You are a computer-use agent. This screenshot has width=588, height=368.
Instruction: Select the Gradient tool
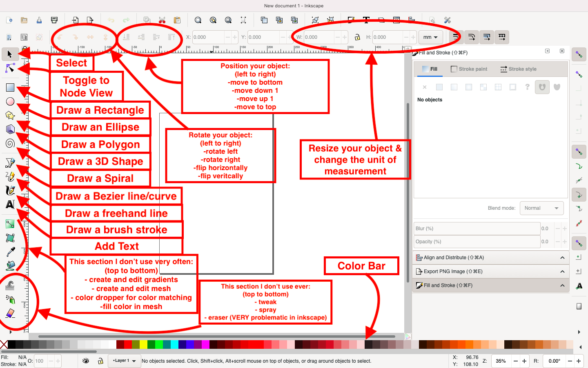coord(10,224)
